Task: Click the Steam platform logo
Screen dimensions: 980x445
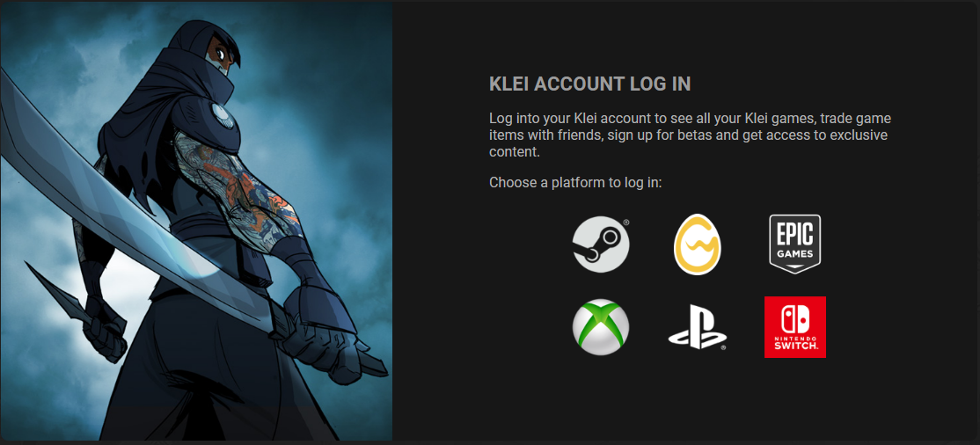Action: pos(601,244)
